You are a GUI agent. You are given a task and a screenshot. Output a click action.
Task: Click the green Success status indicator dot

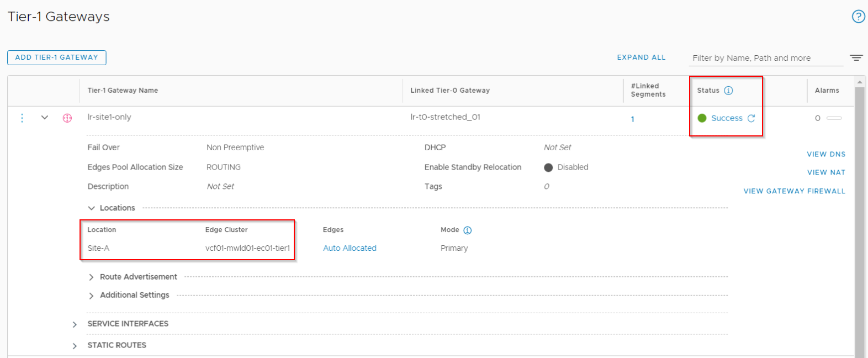702,118
